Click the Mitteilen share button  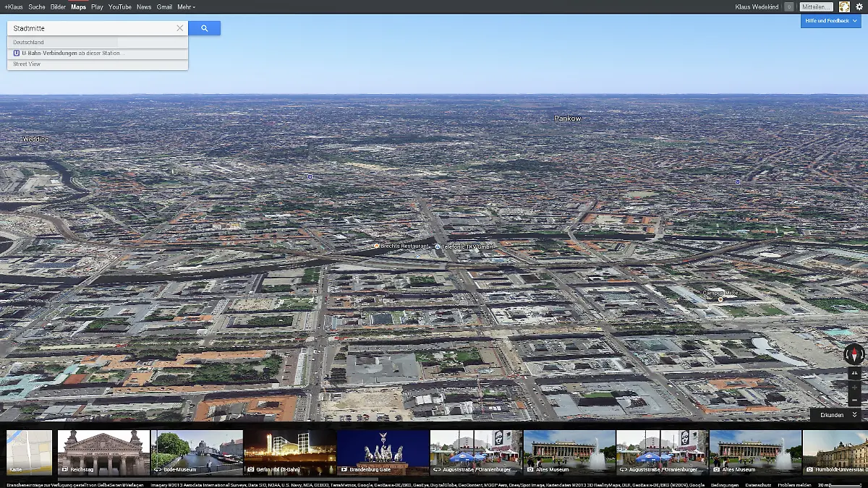816,7
